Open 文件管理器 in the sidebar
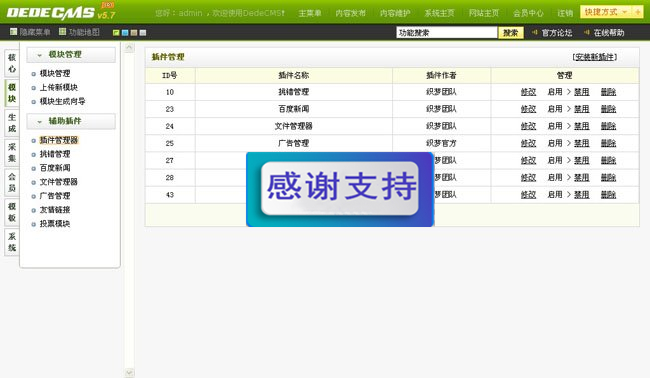The height and width of the screenshot is (378, 650). 58,182
